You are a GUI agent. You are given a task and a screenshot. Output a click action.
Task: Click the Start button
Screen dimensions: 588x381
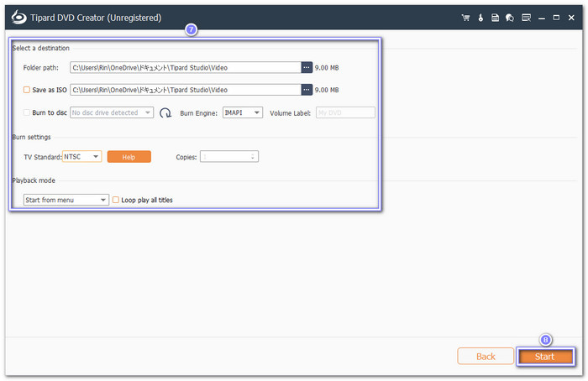point(545,357)
